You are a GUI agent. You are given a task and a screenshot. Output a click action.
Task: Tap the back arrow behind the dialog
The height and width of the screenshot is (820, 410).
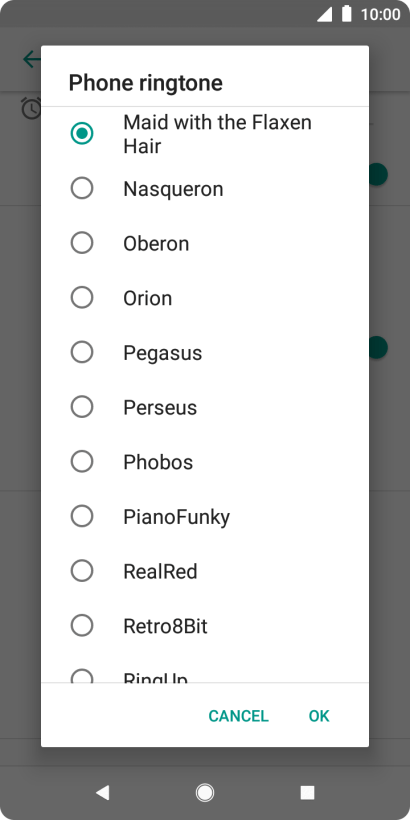click(x=31, y=60)
